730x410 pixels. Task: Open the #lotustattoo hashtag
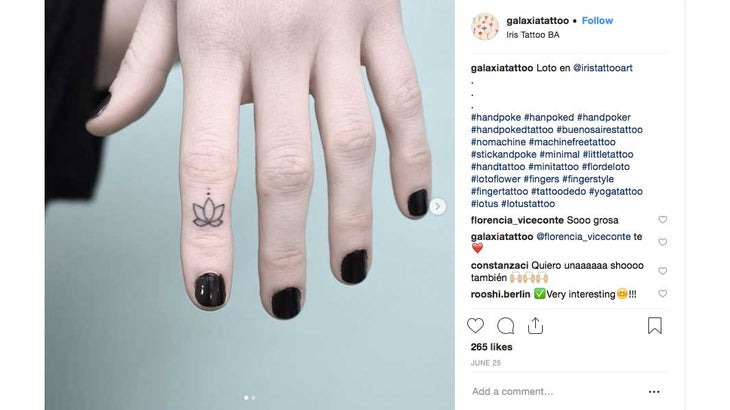click(528, 204)
